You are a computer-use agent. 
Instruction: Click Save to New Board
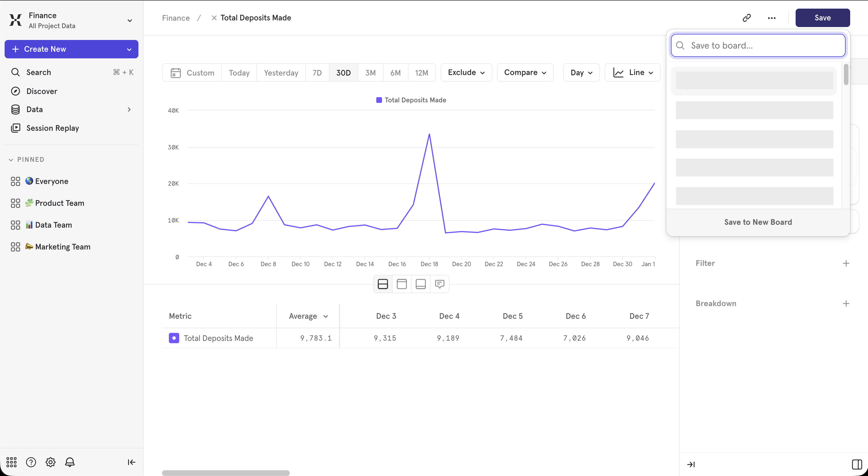click(x=758, y=222)
